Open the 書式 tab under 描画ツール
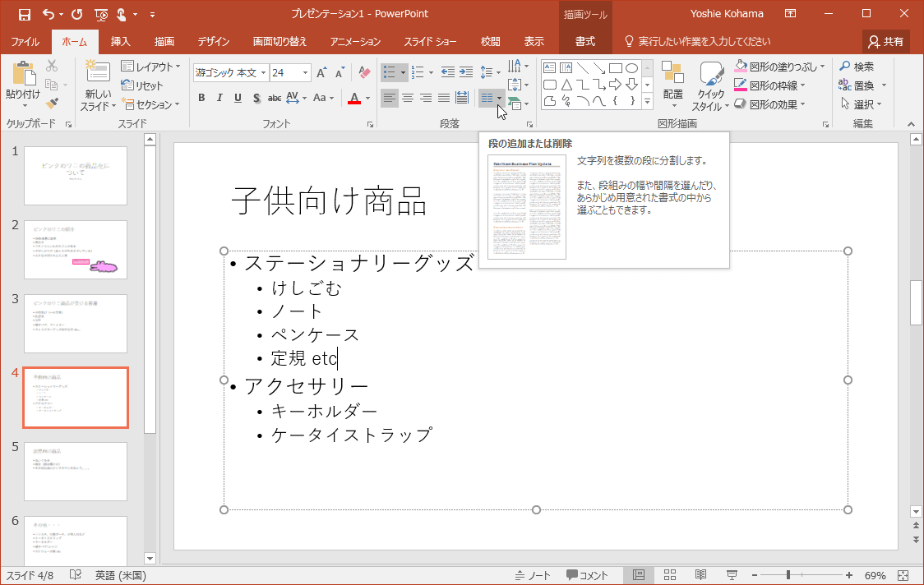This screenshot has height=585, width=924. pyautogui.click(x=585, y=39)
